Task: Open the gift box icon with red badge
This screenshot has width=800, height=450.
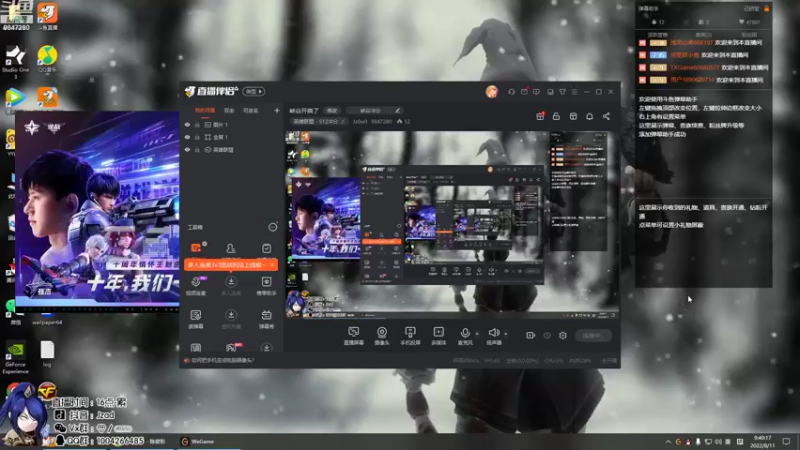Action: (x=540, y=116)
